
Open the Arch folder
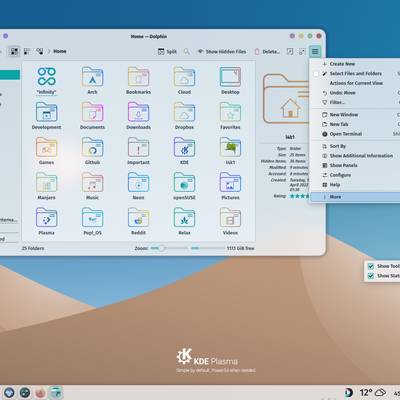tap(92, 81)
